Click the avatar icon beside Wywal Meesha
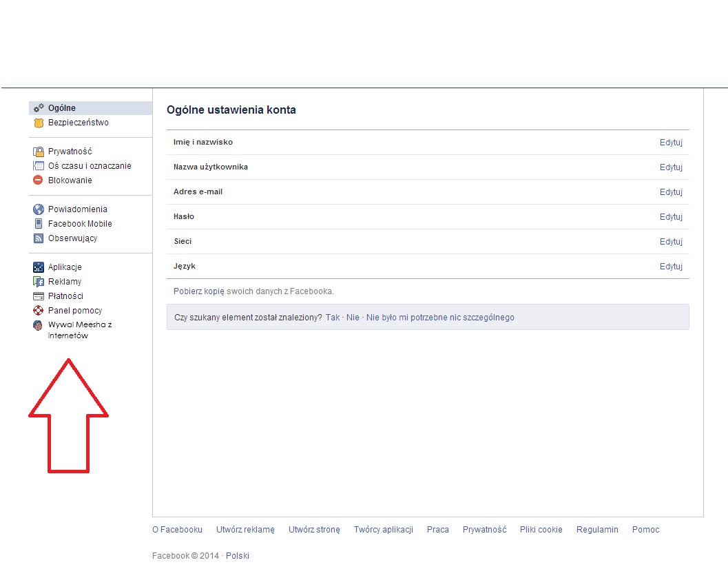 [38, 325]
